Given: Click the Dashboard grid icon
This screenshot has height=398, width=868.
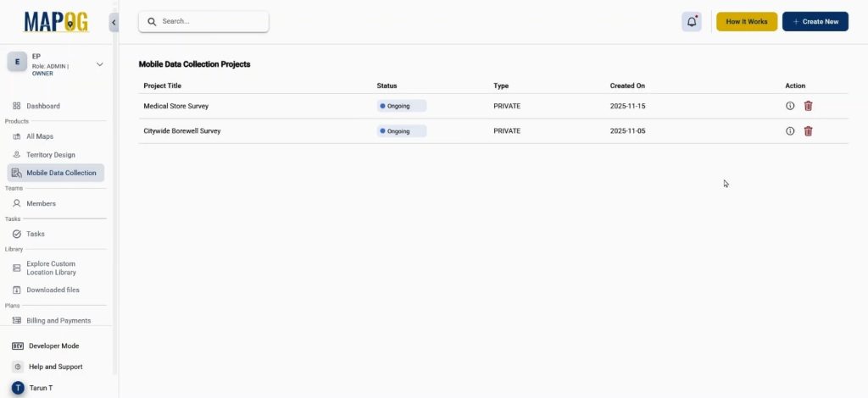Looking at the screenshot, I should [17, 106].
